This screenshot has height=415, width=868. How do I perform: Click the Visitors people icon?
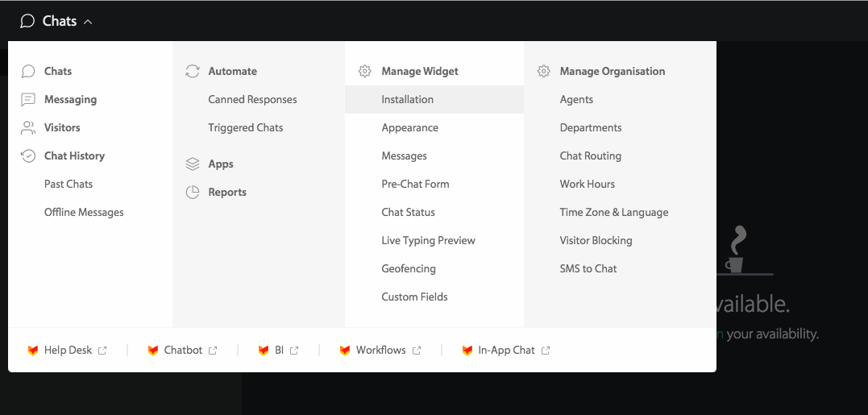pos(28,128)
